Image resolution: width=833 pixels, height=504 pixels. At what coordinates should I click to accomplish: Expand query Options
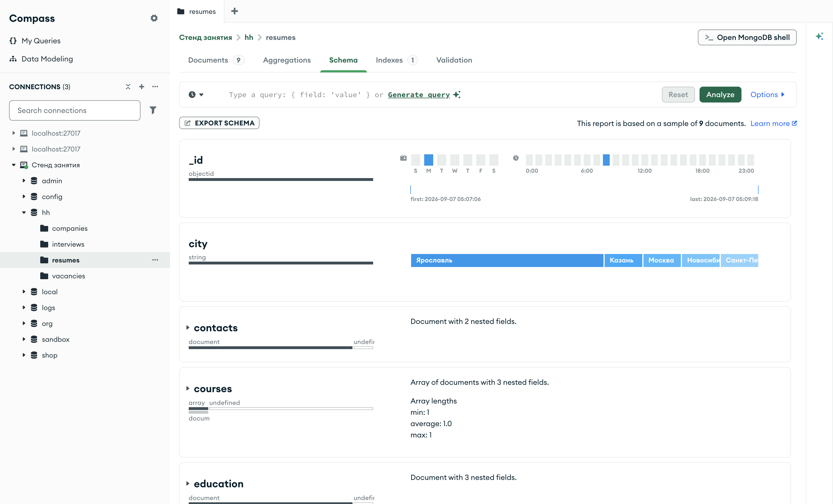(768, 95)
